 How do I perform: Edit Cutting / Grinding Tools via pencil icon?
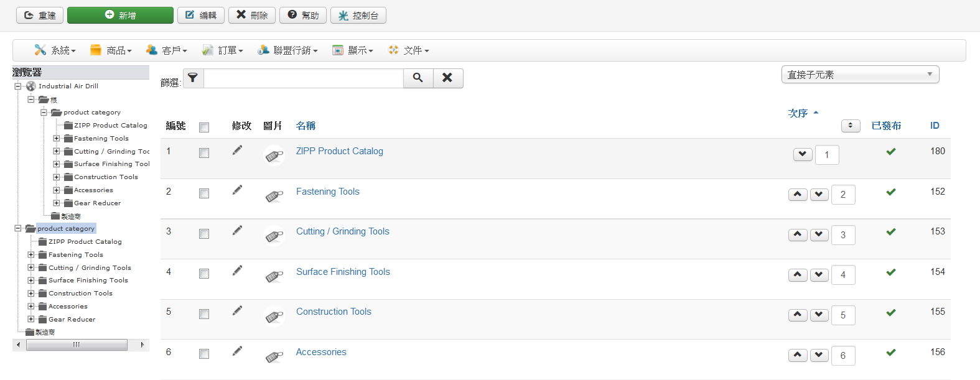tap(237, 230)
